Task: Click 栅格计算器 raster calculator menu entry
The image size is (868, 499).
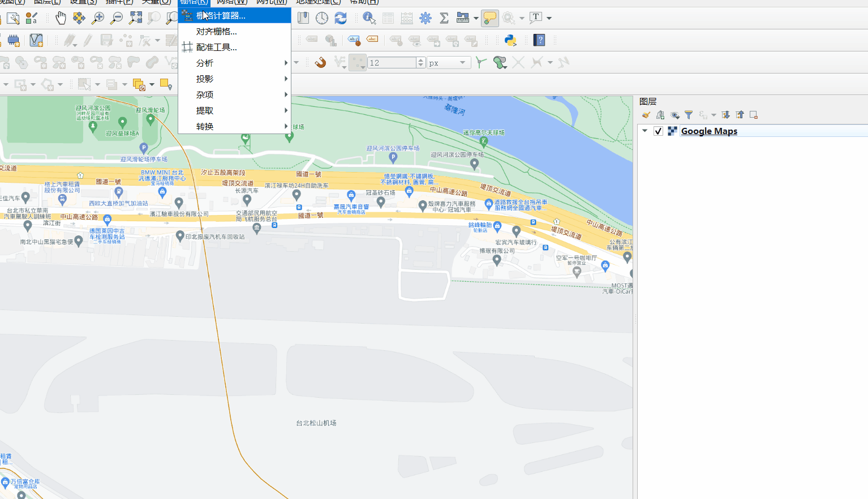Action: (x=234, y=15)
